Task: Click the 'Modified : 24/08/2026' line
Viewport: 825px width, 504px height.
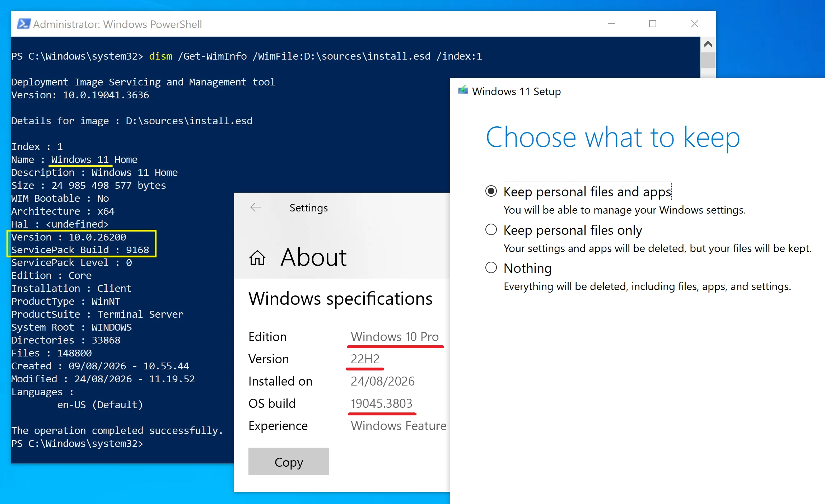Action: 103,379
